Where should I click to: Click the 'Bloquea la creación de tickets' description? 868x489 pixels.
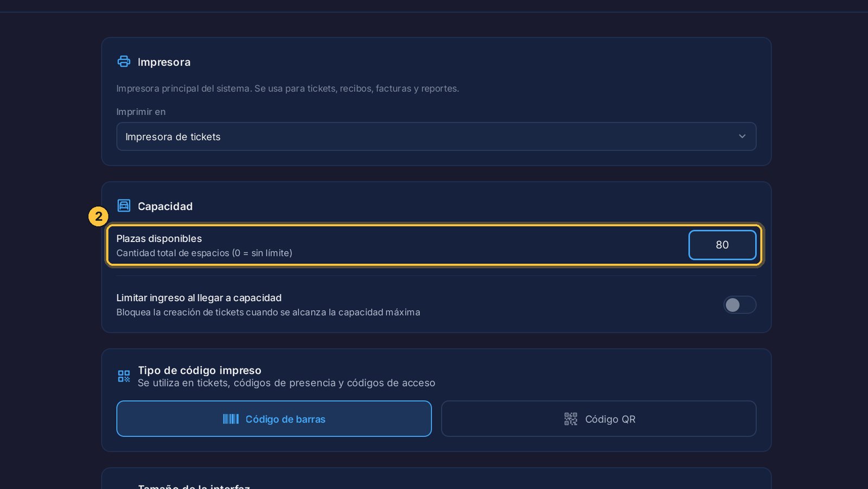(268, 312)
